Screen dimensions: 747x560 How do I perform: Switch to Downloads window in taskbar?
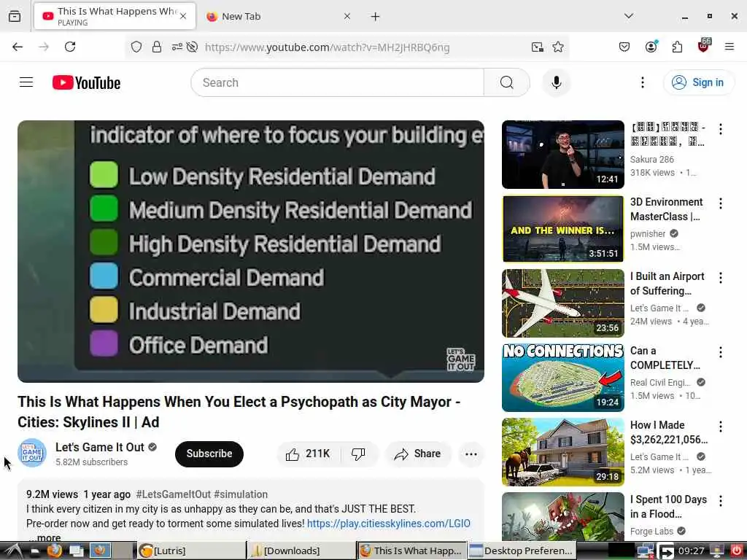[302, 551]
